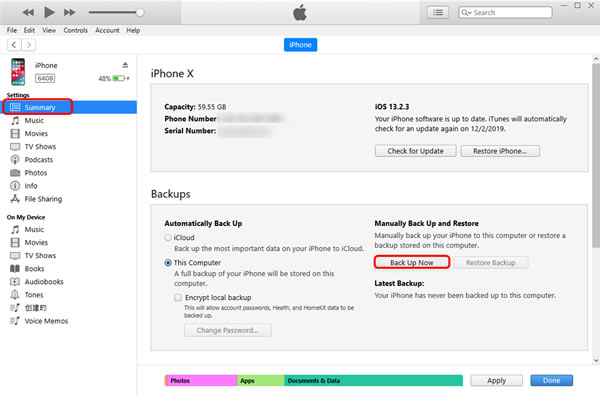Screen dimensions: 600x395
Task: Click Documents & Data storage segment
Action: click(373, 380)
